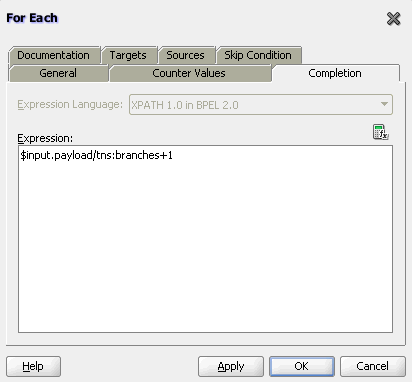Click the Expression Language label
412x382 pixels.
[70, 104]
